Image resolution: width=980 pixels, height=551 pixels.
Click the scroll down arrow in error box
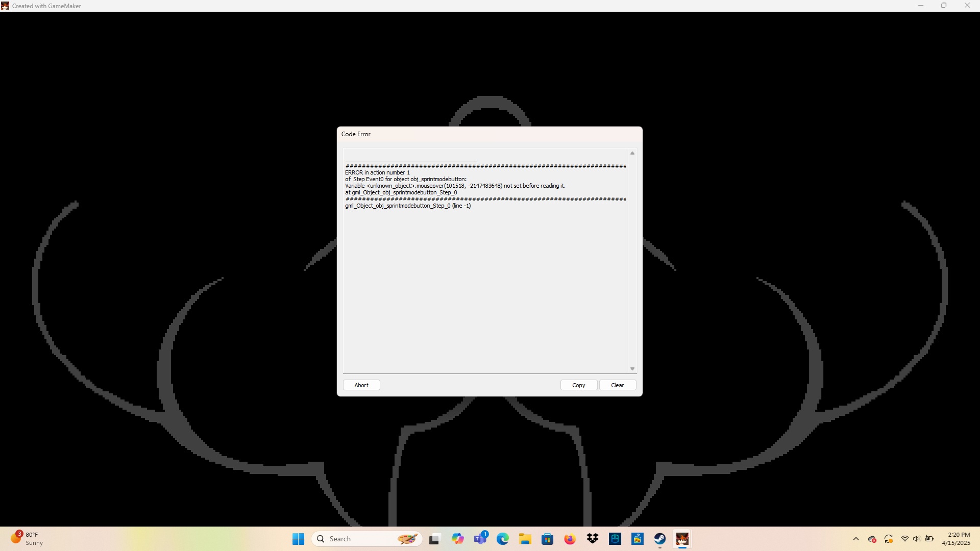[x=632, y=369]
